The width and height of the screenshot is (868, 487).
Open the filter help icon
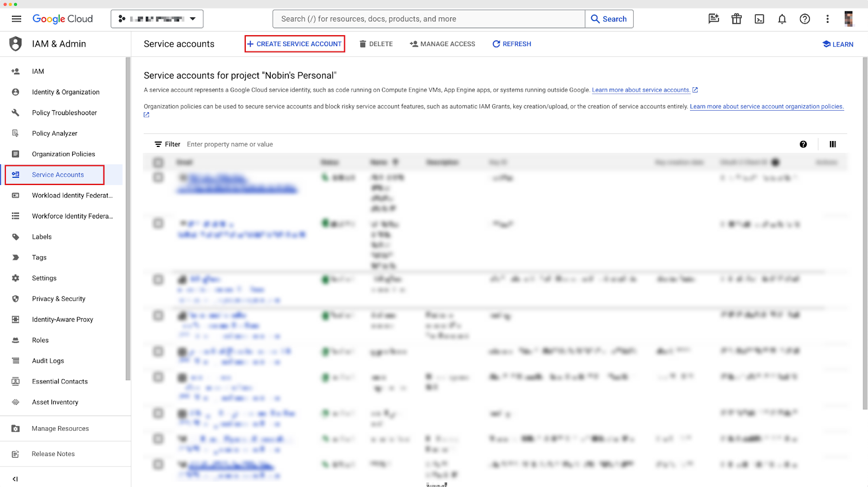[803, 144]
